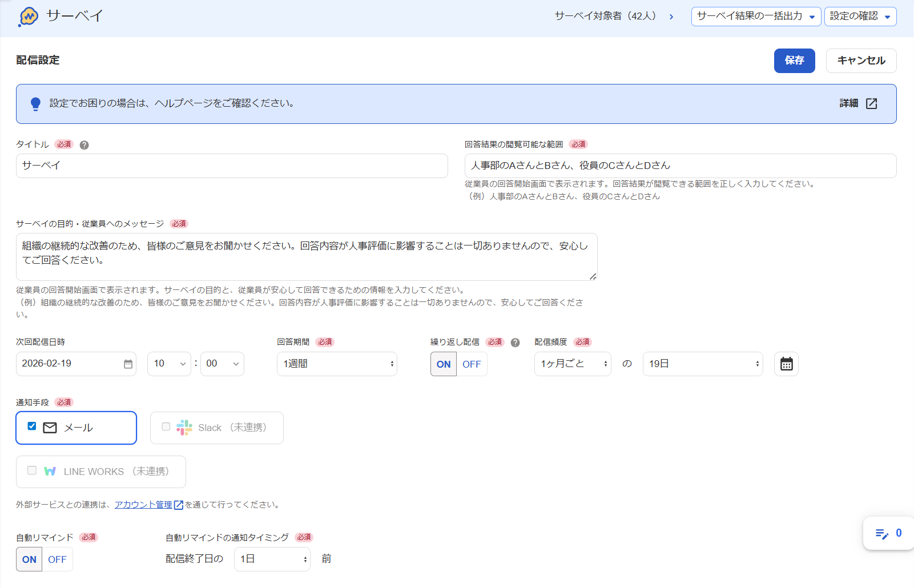The height and width of the screenshot is (588, 914).
Task: Uncheck the メール notification checkbox
Action: [x=32, y=426]
